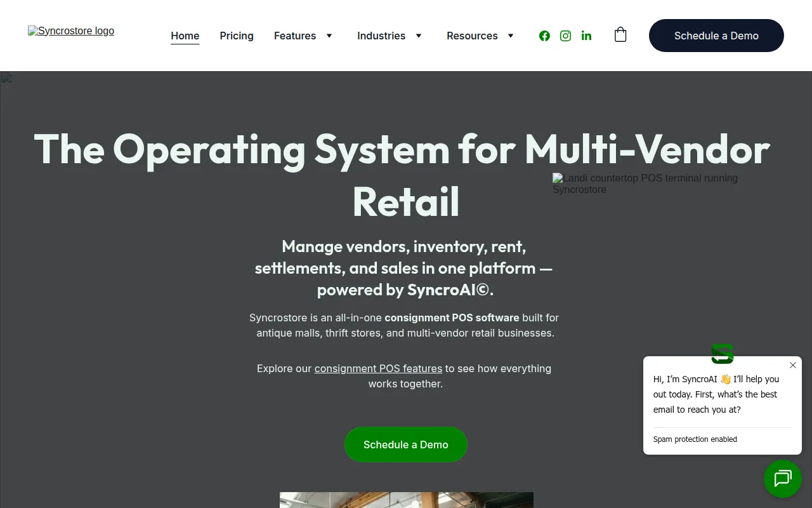
Task: Click the Spam protection enabled text
Action: [695, 439]
